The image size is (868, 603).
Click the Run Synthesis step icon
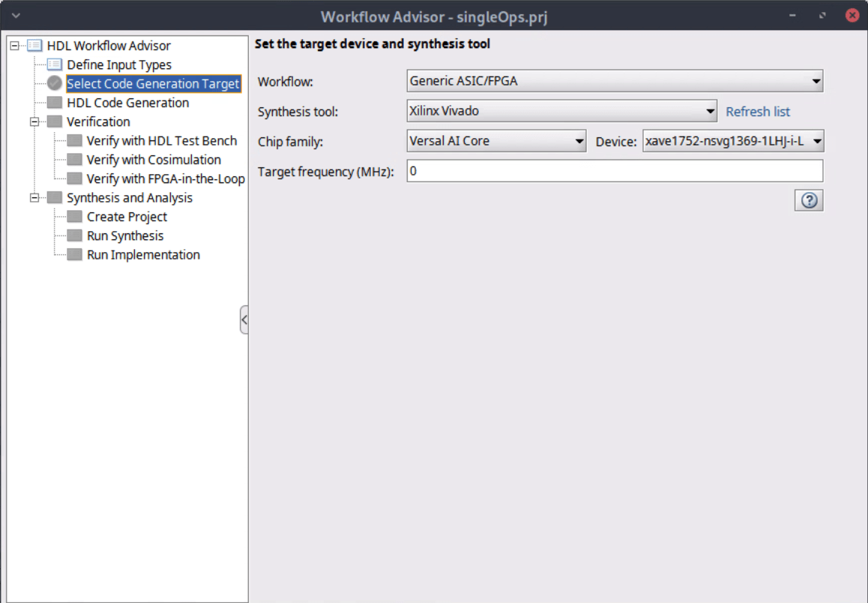coord(74,235)
